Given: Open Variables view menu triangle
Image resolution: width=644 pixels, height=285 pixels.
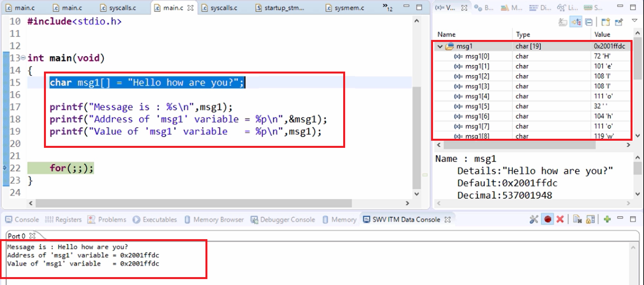Looking at the screenshot, I should [635, 21].
